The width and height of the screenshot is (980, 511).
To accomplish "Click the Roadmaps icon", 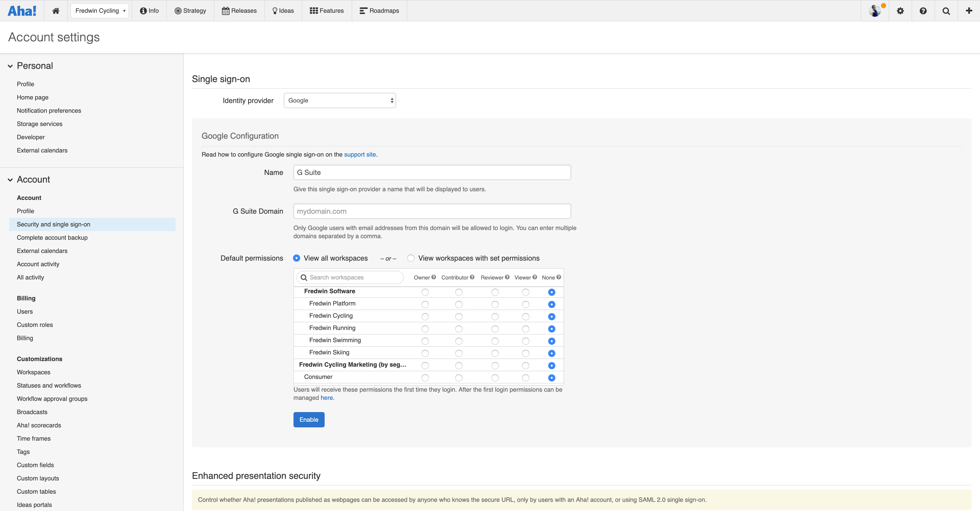I will tap(363, 10).
